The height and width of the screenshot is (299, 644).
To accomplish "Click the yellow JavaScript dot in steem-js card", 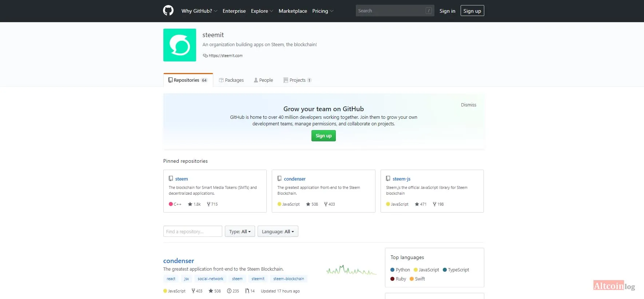I will pos(388,204).
